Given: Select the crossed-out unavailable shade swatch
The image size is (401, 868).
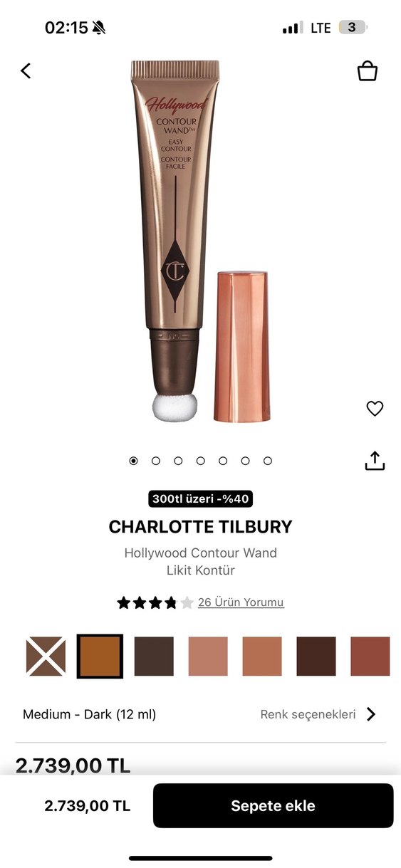Looking at the screenshot, I should (46, 657).
